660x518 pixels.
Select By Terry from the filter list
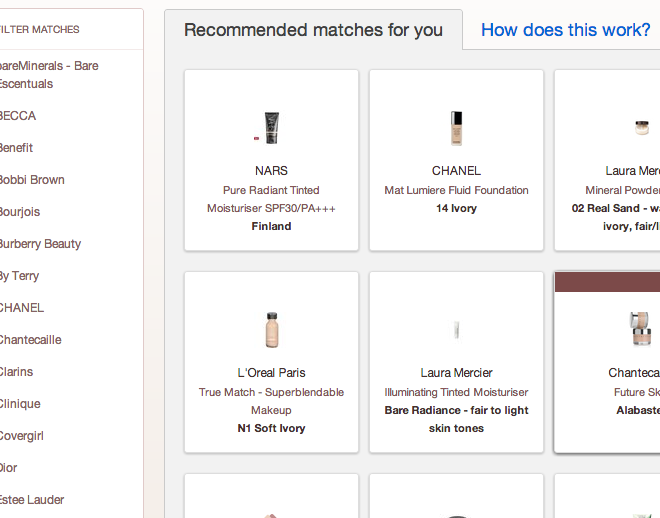tap(20, 276)
